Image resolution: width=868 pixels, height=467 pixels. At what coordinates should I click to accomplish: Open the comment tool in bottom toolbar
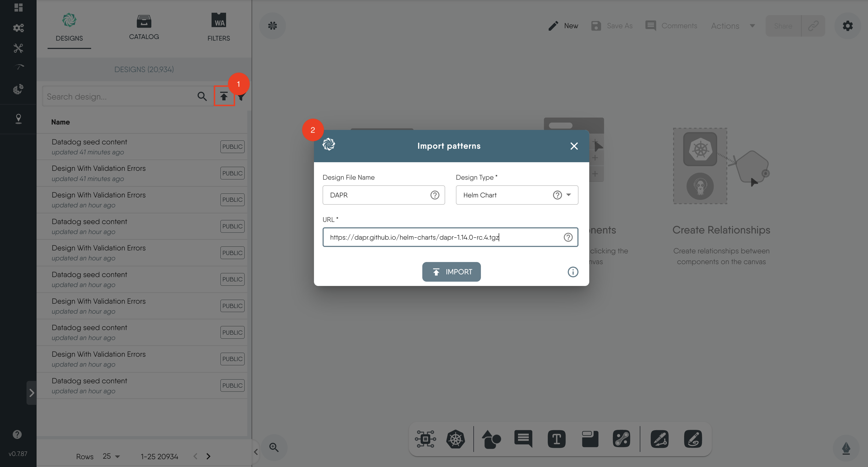[x=523, y=439]
